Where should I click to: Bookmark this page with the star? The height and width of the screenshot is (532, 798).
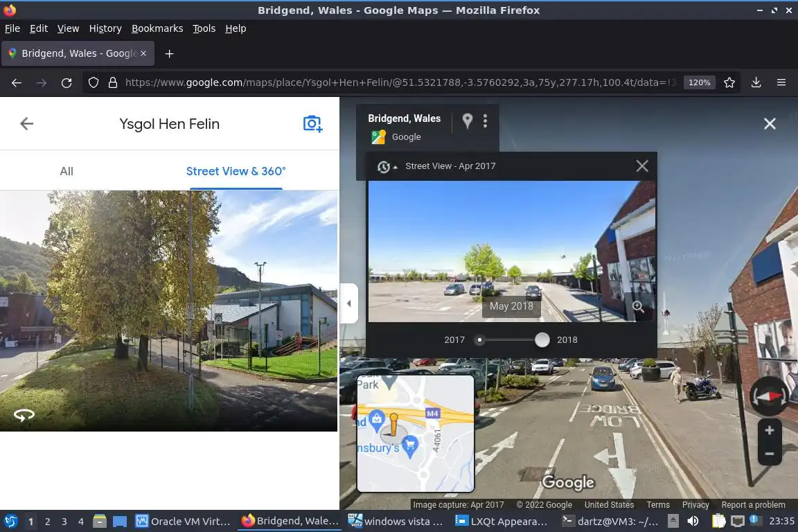click(729, 82)
